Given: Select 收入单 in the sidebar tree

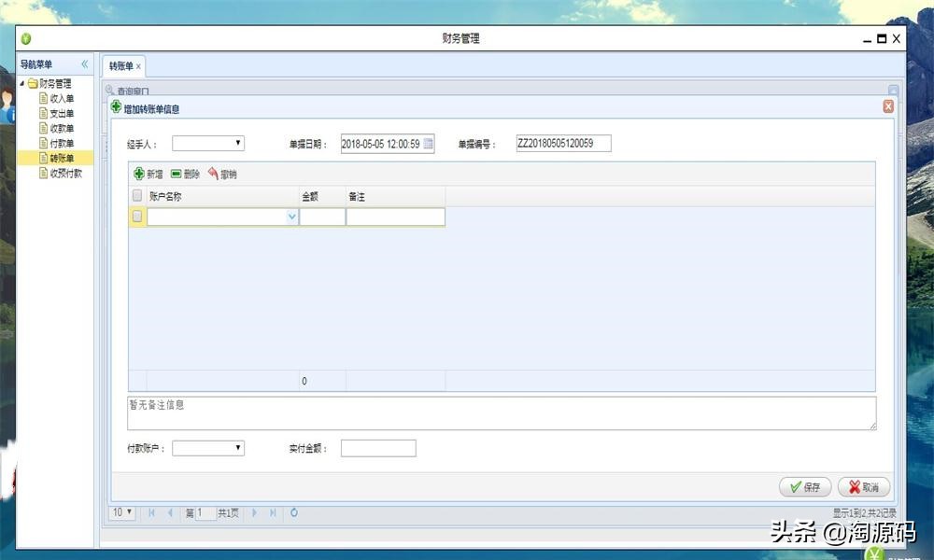Looking at the screenshot, I should [61, 97].
